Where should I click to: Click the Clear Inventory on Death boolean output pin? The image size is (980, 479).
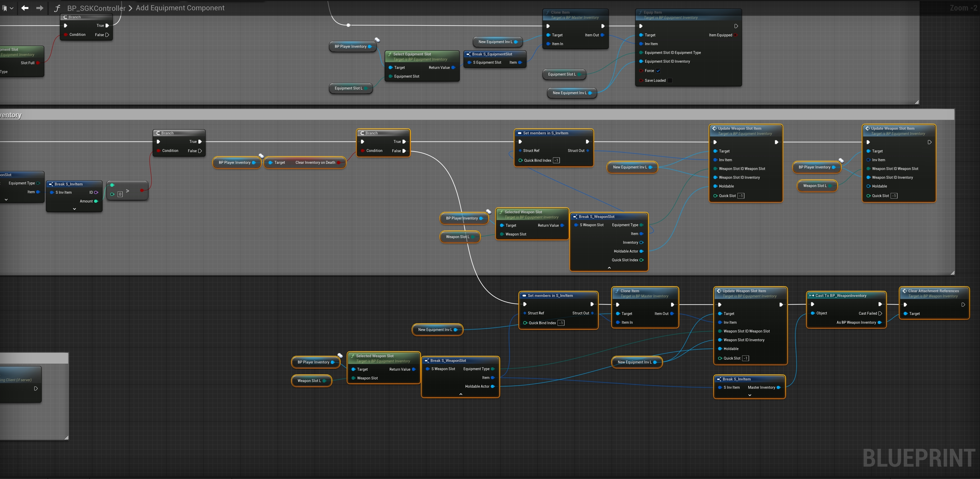[339, 163]
